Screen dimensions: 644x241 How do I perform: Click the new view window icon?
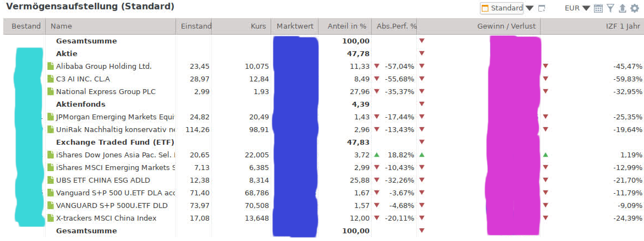tap(542, 8)
